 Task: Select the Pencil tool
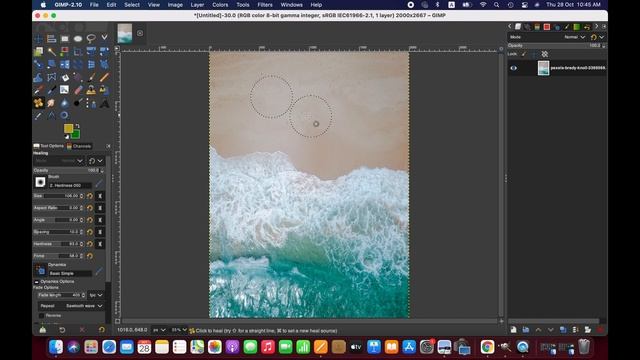104,78
